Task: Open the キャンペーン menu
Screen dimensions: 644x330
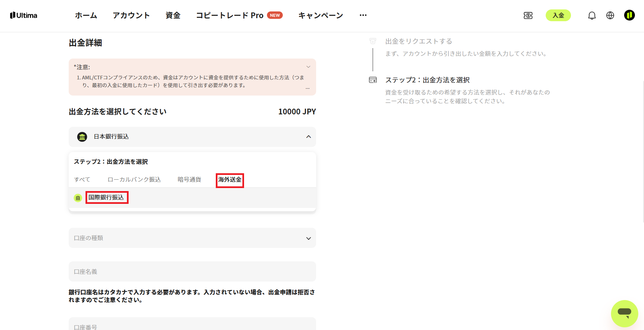Action: 321,15
